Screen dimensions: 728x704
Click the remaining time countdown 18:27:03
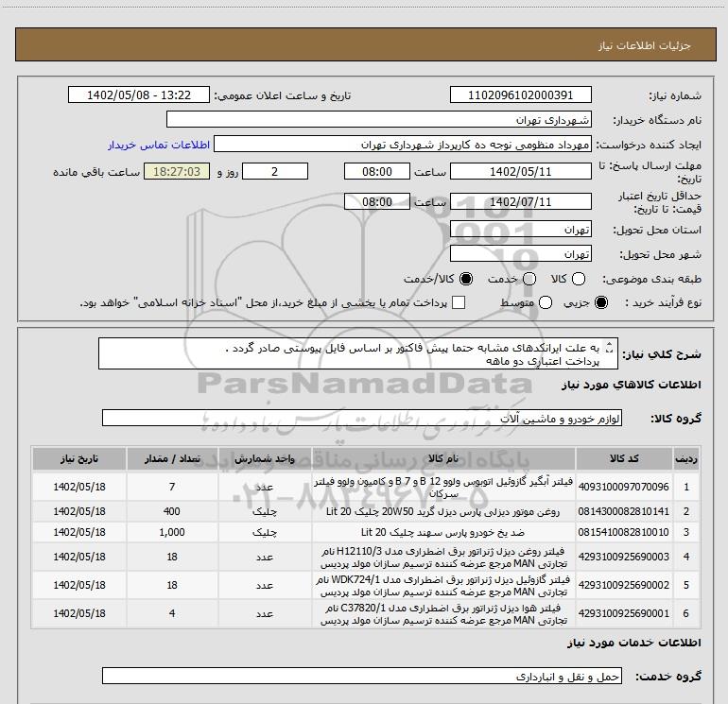coord(177,171)
